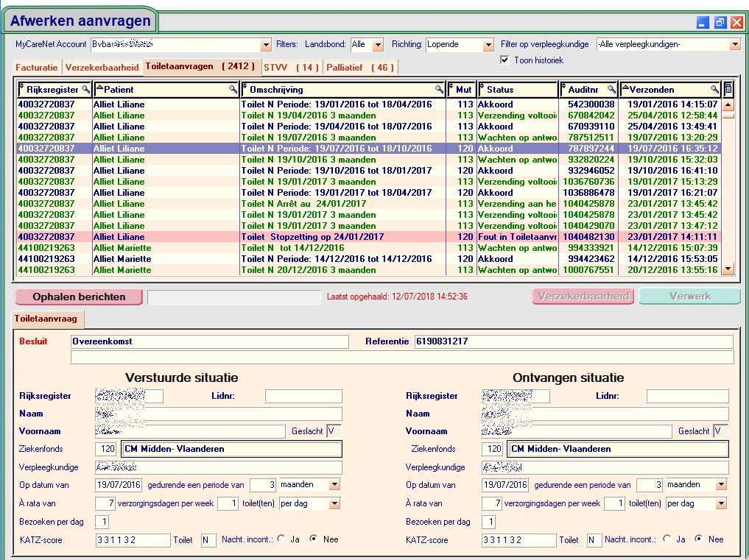Open the Palliatief tab

pyautogui.click(x=360, y=68)
